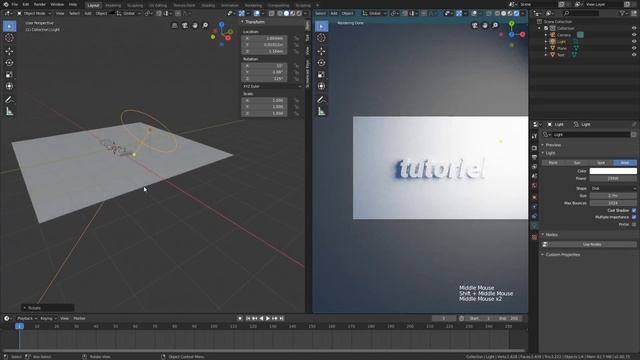Screen dimensions: 640x360
Task: Open Scene properties tab icon
Action: 534,176
